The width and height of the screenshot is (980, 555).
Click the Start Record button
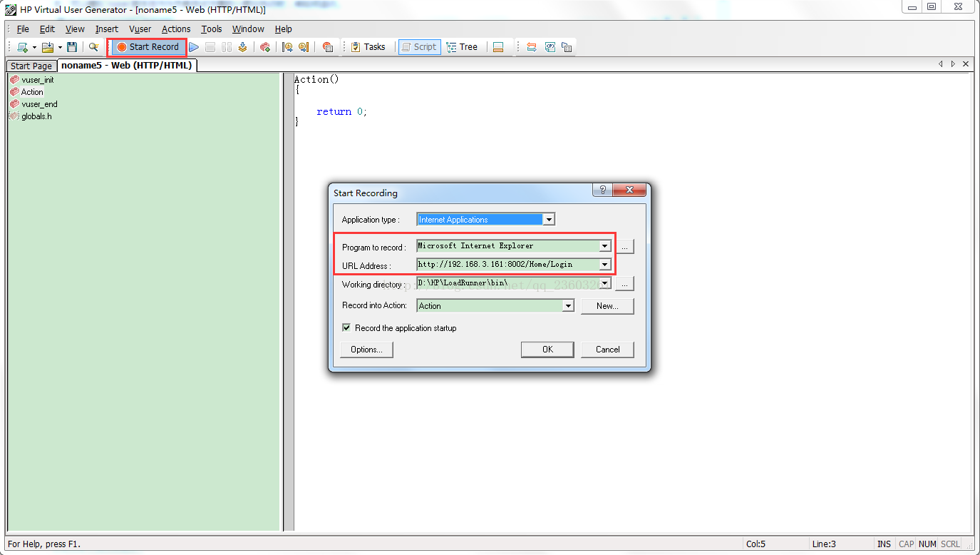pyautogui.click(x=148, y=47)
